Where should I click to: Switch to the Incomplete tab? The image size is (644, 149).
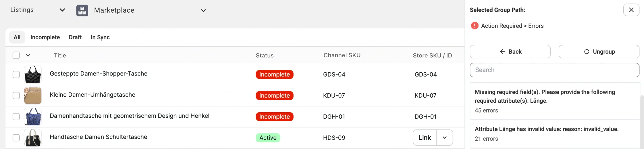click(45, 37)
